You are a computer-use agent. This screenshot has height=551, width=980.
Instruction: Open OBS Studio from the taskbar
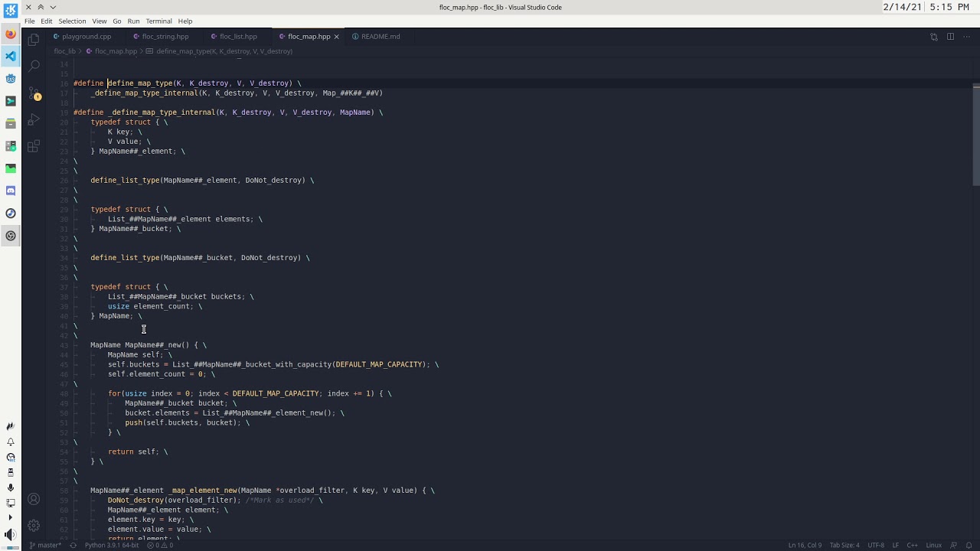11,236
